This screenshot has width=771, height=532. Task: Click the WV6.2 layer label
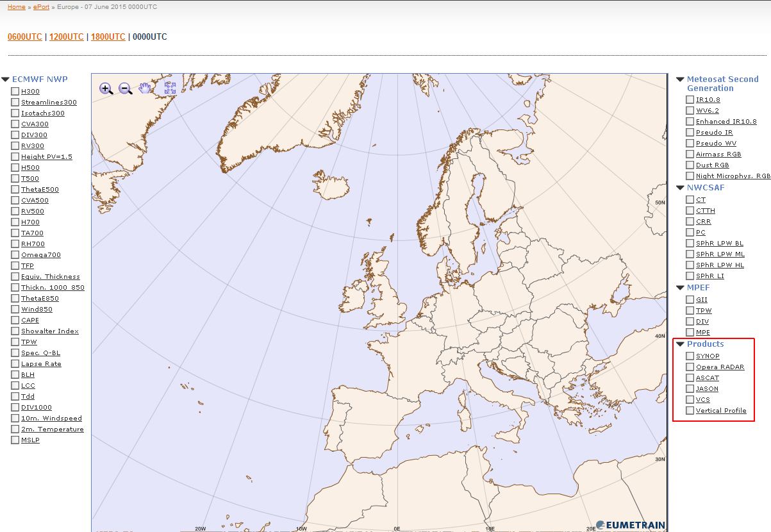click(708, 111)
